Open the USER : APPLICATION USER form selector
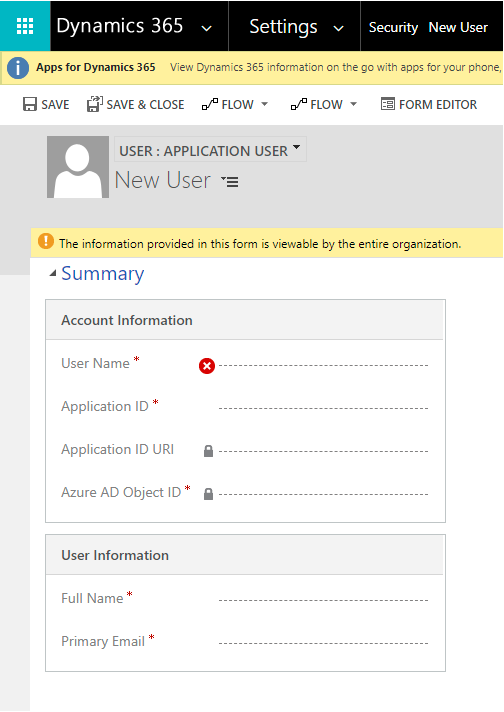The image size is (504, 712). 210,149
